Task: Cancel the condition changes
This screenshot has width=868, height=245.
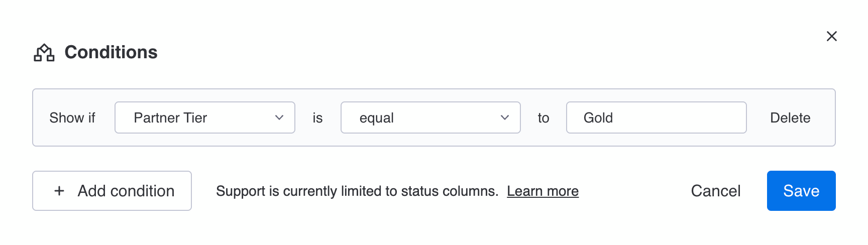Action: pyautogui.click(x=715, y=191)
